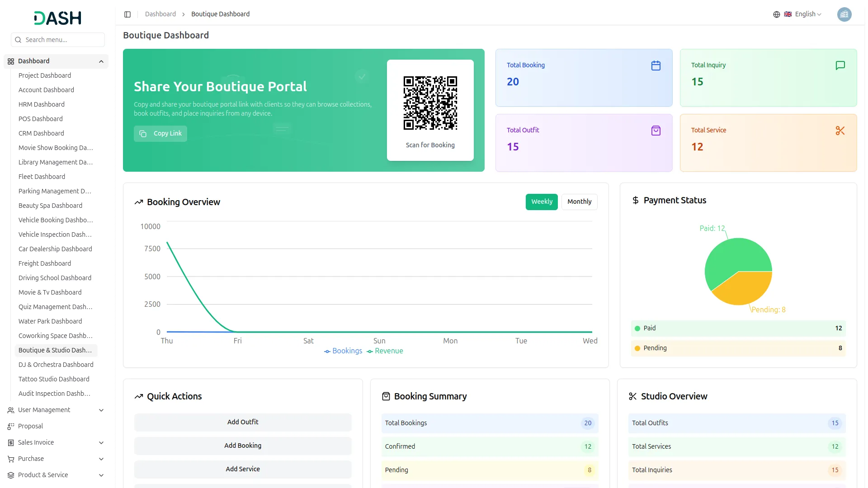
Task: Open CRM Dashboard
Action: (41, 133)
